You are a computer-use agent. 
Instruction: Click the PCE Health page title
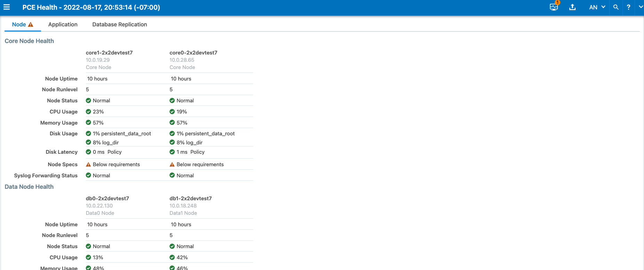(x=91, y=7)
